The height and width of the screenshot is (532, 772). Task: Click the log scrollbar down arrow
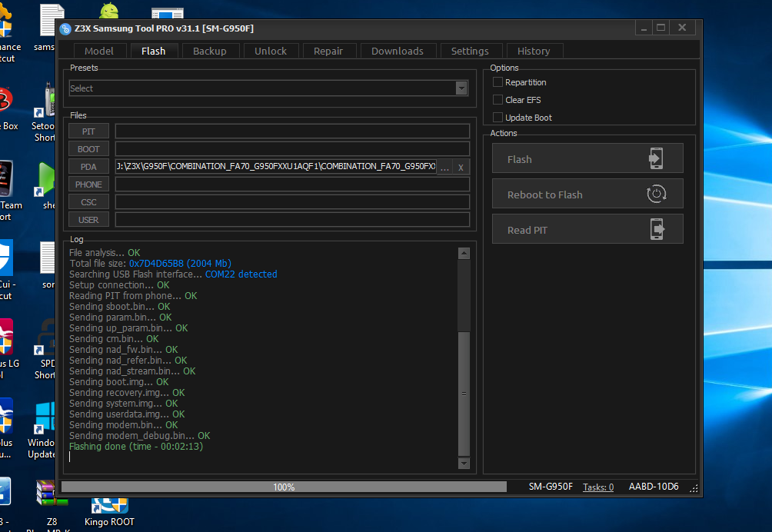(x=464, y=463)
